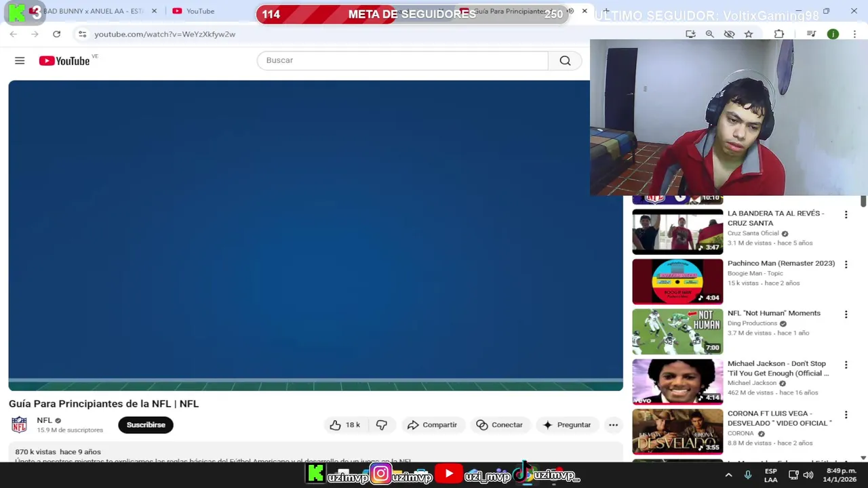Open LA BANDERA TA AL REVÉS thumbnail
This screenshot has width=868, height=488.
[677, 232]
